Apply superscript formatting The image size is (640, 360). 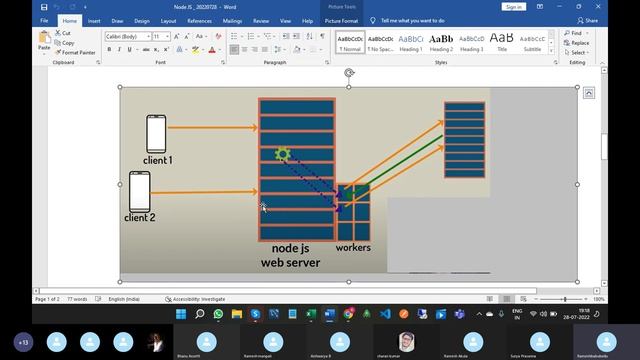pos(166,50)
